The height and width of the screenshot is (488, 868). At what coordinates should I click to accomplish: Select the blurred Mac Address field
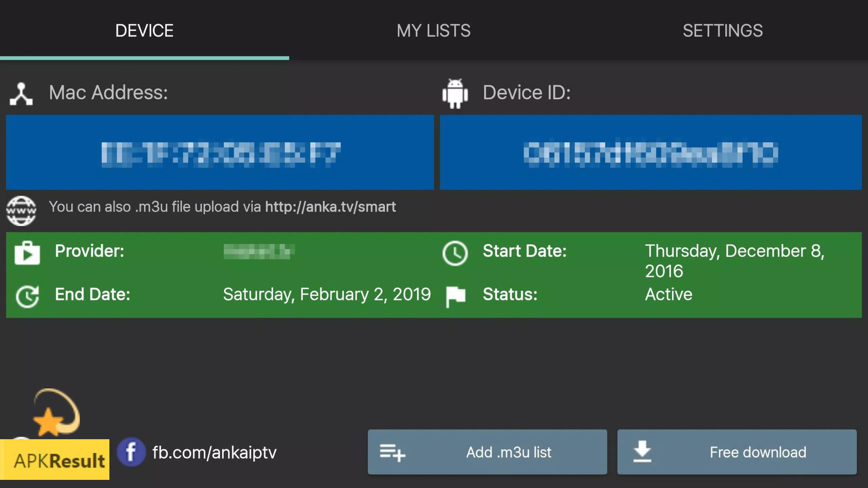(x=220, y=152)
